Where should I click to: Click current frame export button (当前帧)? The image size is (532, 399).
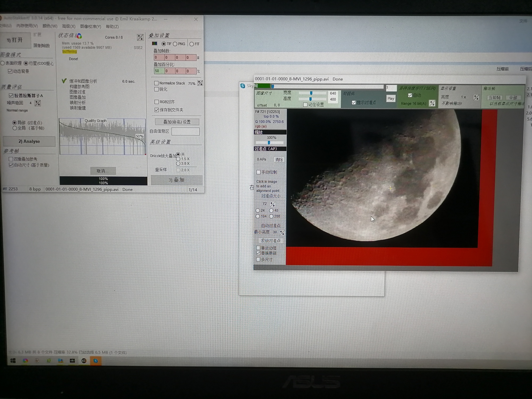pos(494,98)
